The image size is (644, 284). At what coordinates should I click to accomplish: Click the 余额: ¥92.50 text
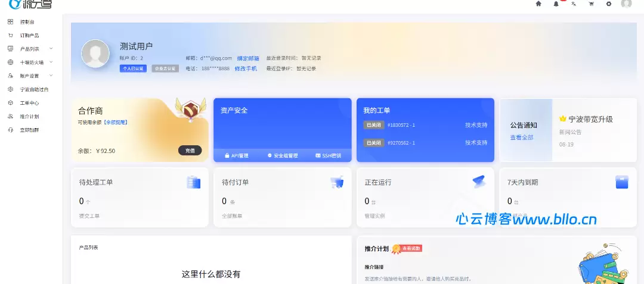97,151
